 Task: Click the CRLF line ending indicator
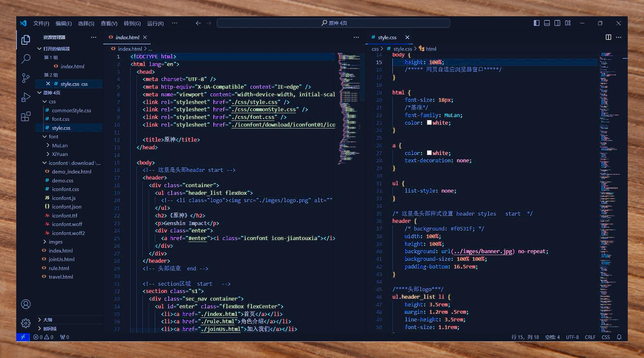pos(590,337)
